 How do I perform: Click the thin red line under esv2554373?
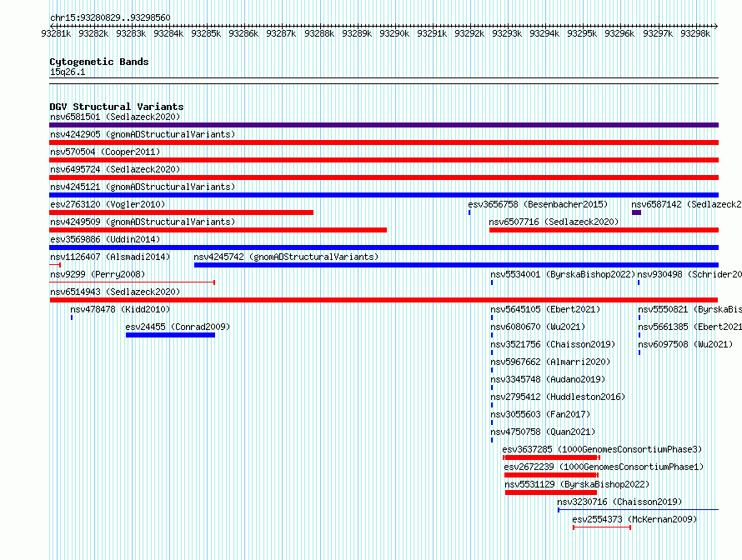pos(602,527)
